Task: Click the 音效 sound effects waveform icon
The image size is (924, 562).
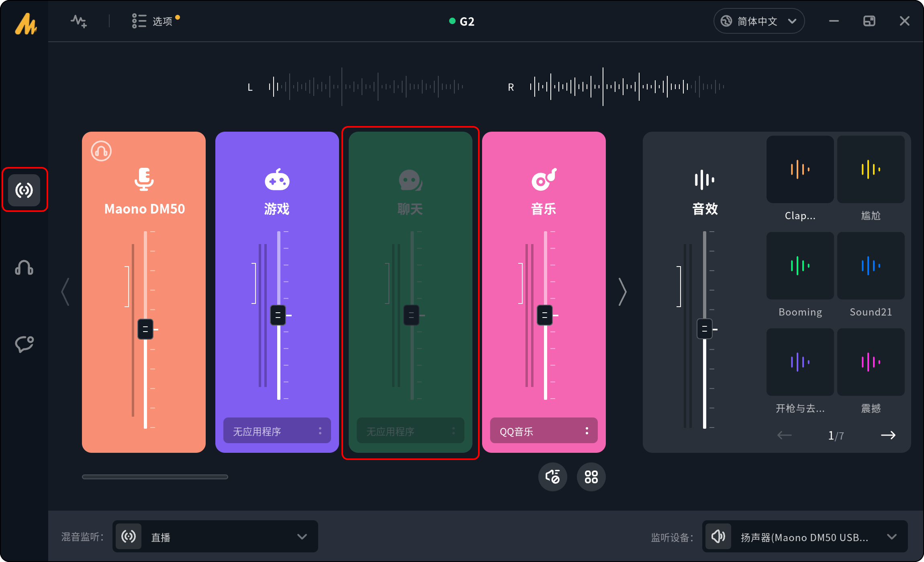Action: pos(704,180)
